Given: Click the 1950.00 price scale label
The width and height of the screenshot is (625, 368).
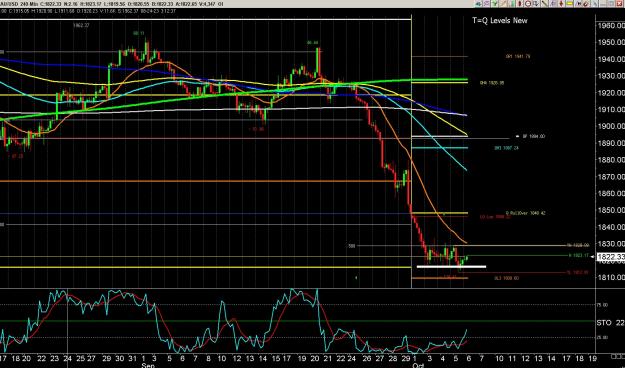Looking at the screenshot, I should pos(611,42).
